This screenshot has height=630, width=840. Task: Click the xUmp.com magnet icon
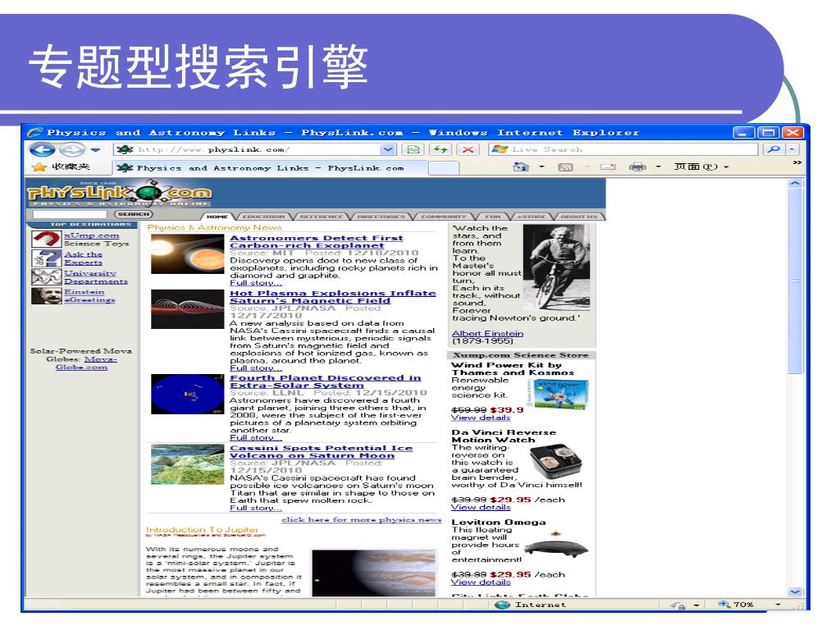46,239
